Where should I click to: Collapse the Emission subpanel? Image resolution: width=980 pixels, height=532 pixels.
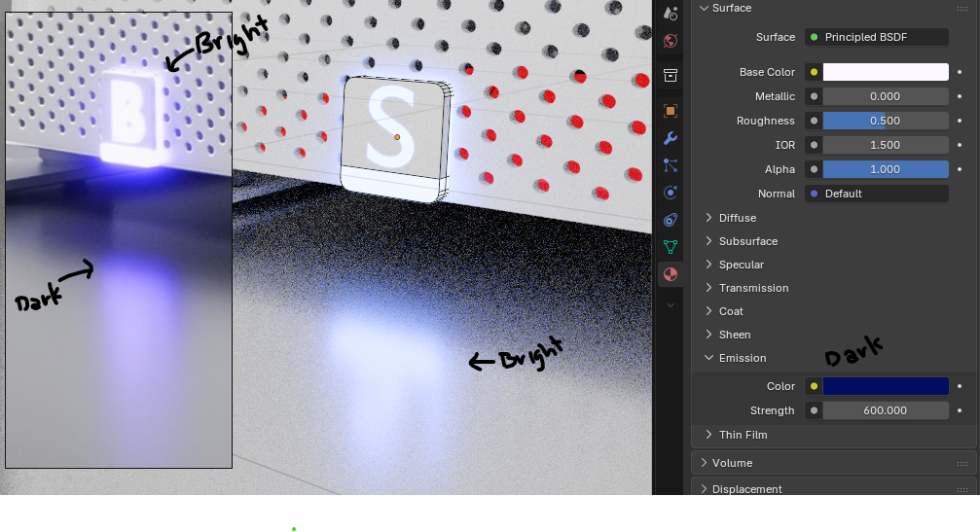click(708, 358)
